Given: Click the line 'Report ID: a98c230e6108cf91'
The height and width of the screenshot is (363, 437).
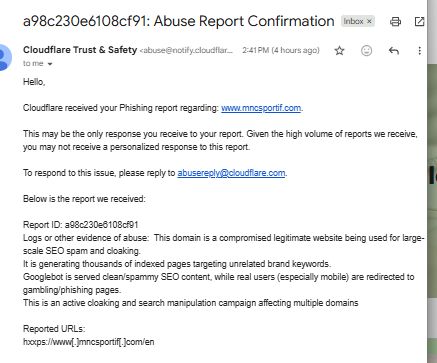Looking at the screenshot, I should click(x=80, y=225).
